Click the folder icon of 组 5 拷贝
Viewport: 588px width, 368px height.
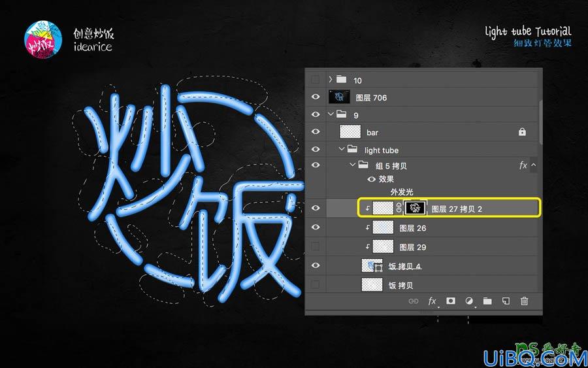(x=363, y=164)
